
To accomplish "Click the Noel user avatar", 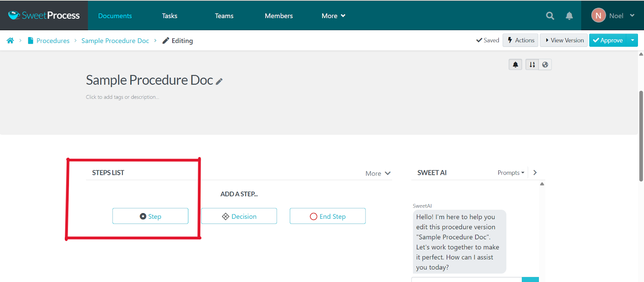I will (x=598, y=15).
